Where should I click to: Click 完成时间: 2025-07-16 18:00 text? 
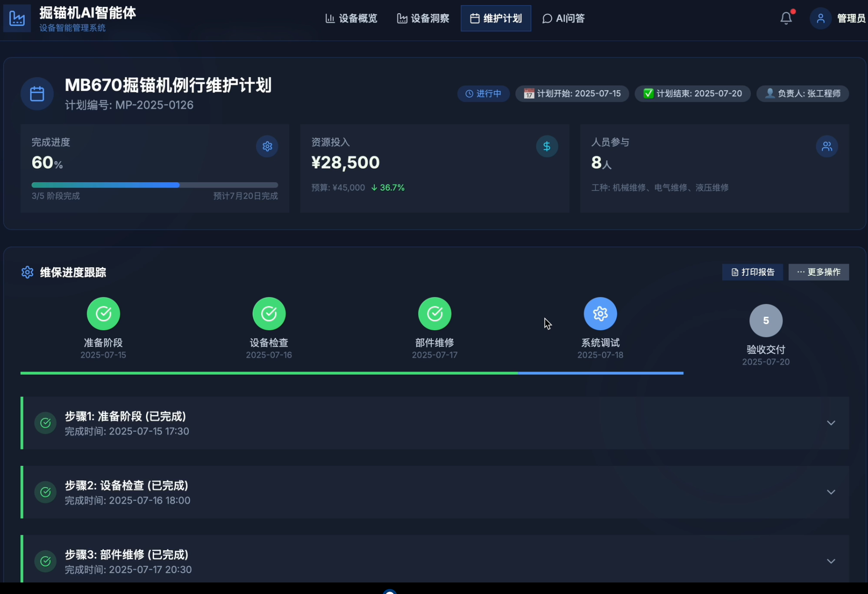[127, 501]
